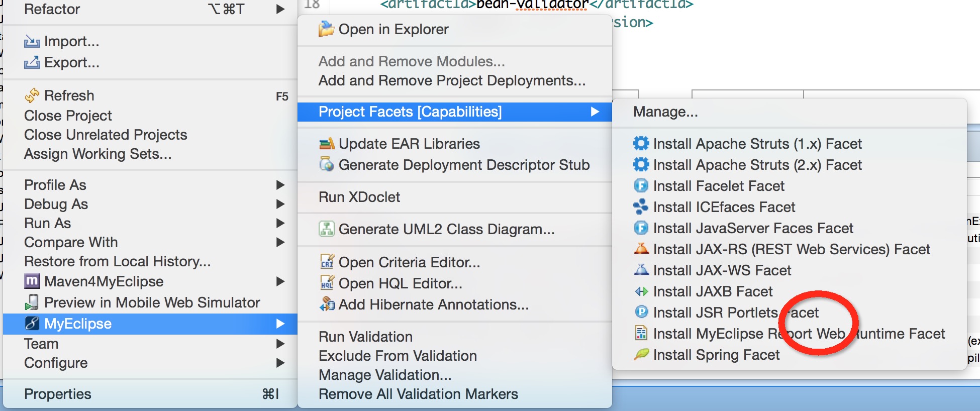Click the MyEclipse Report Web Runtime icon
The image size is (980, 411).
(x=641, y=333)
